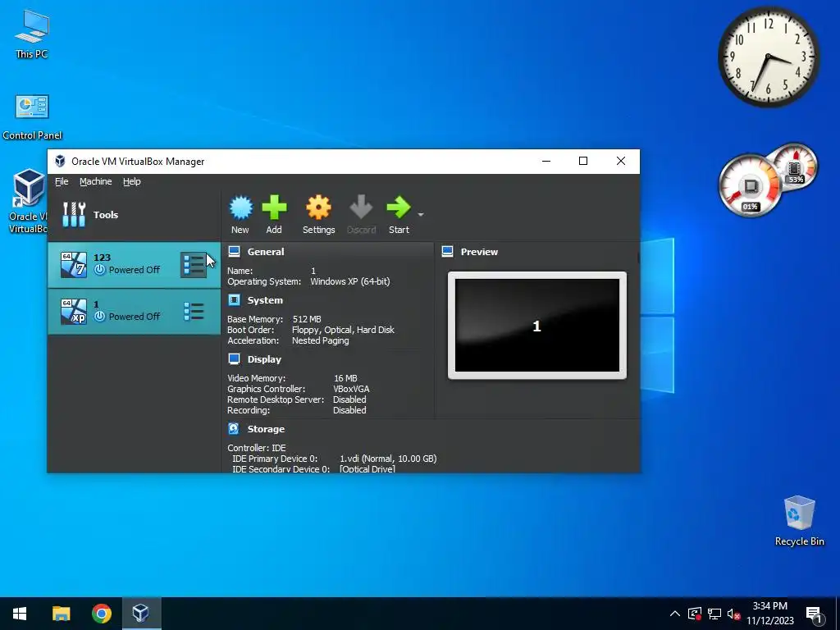
Task: Click the Storage section header
Action: click(266, 429)
